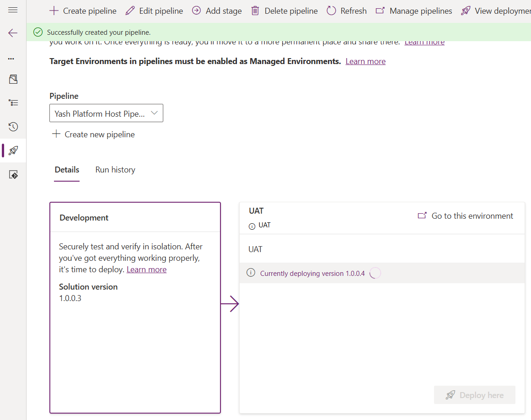This screenshot has width=531, height=420.
Task: Click Add stage in the toolbar
Action: point(217,11)
